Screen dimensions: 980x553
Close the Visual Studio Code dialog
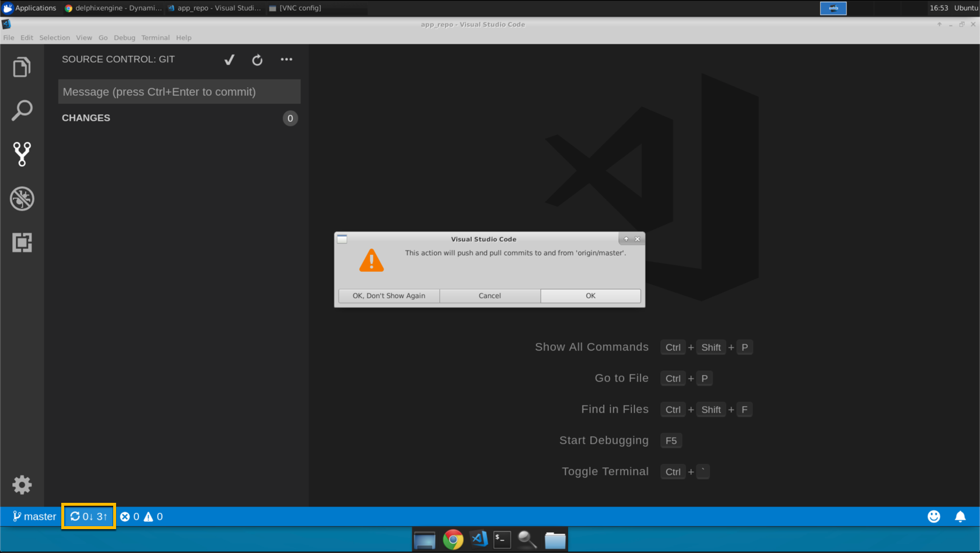click(x=637, y=239)
